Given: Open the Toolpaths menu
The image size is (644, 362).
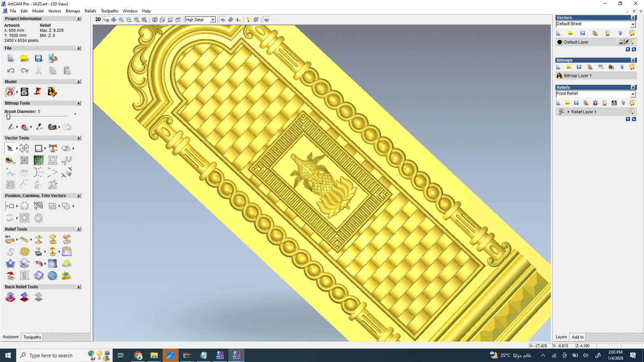Looking at the screenshot, I should pos(109,11).
